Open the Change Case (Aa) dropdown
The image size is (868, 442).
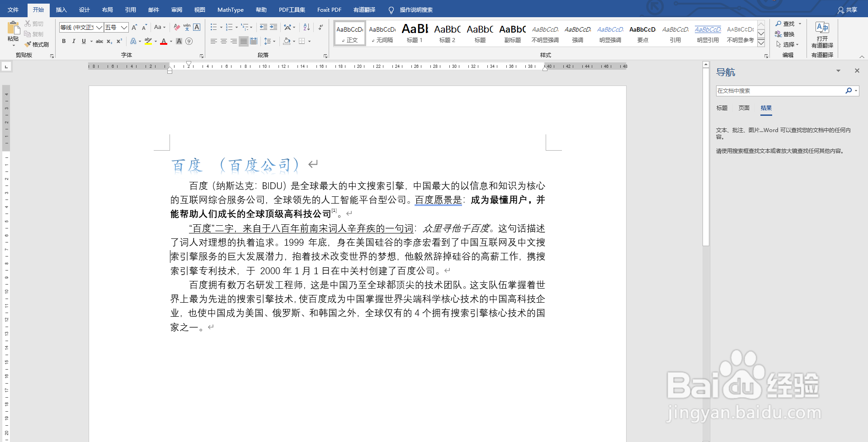(x=160, y=28)
